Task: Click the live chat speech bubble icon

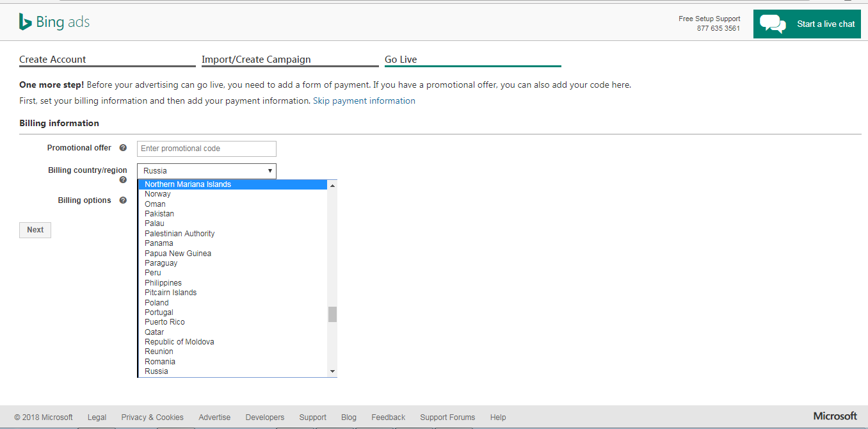Action: pos(773,24)
